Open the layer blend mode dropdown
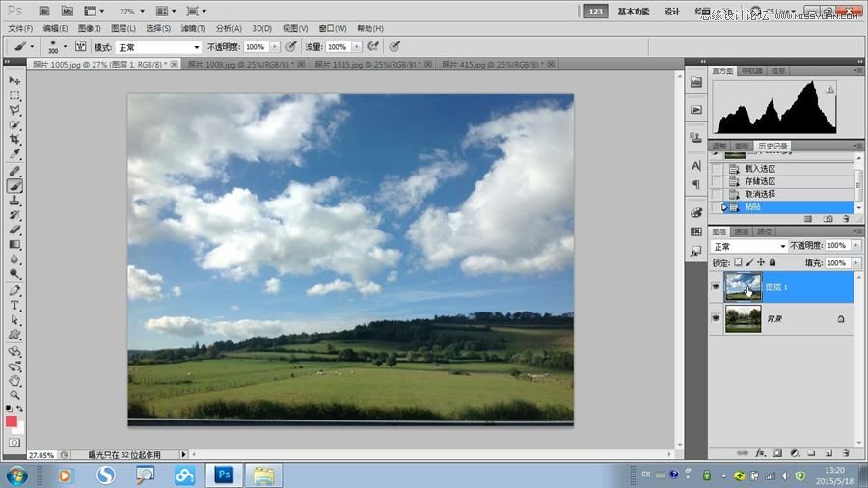The image size is (868, 488). pyautogui.click(x=748, y=246)
